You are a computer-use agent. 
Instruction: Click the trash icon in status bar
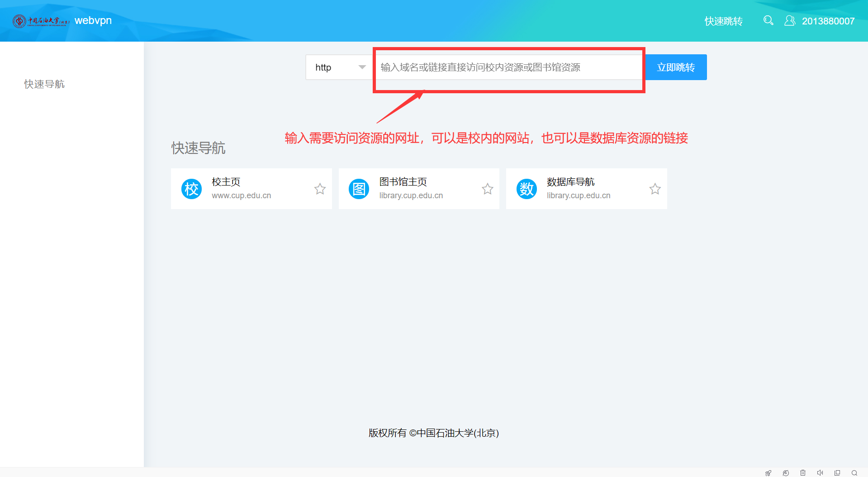tap(803, 473)
